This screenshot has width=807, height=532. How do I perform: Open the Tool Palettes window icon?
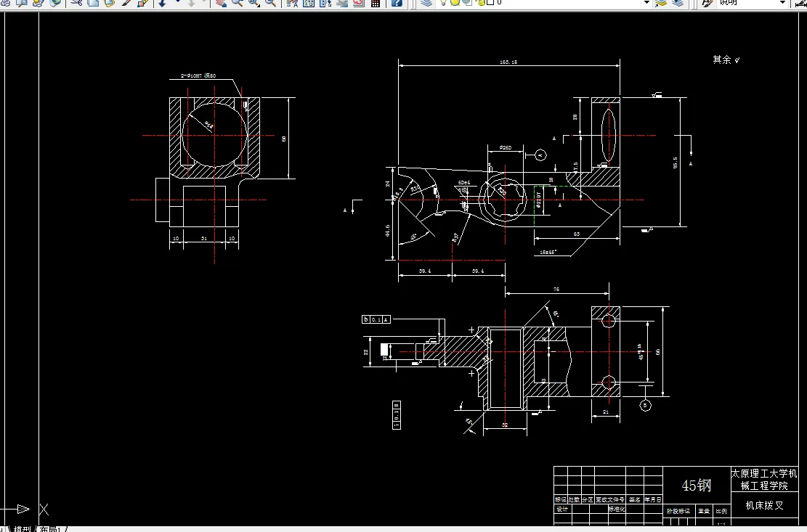(x=325, y=3)
